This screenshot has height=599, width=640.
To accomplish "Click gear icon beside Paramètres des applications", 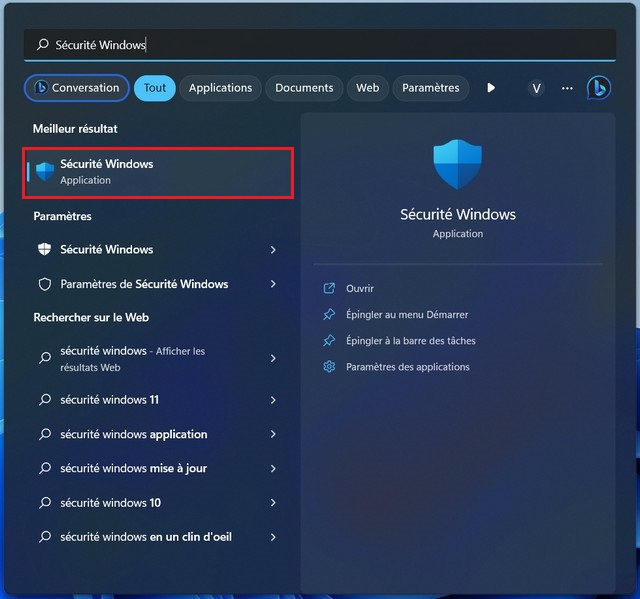I will [x=329, y=366].
